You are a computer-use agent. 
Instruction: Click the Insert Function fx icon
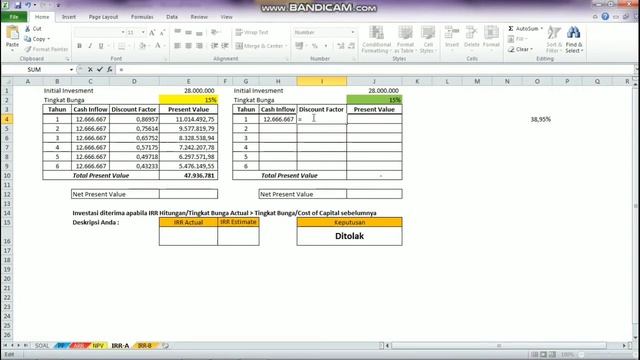click(110, 70)
